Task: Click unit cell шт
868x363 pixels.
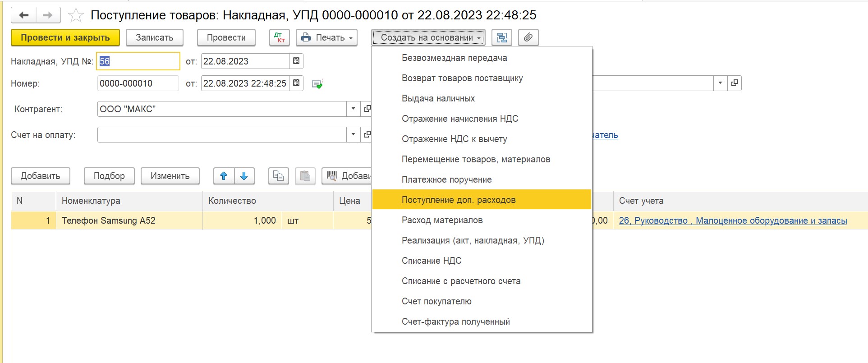Action: pyautogui.click(x=308, y=221)
